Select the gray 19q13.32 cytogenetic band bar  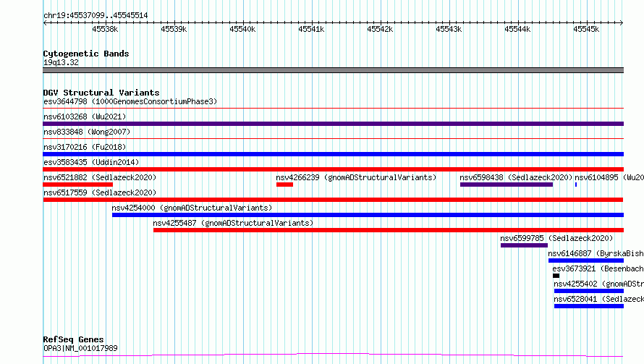pyautogui.click(x=333, y=70)
